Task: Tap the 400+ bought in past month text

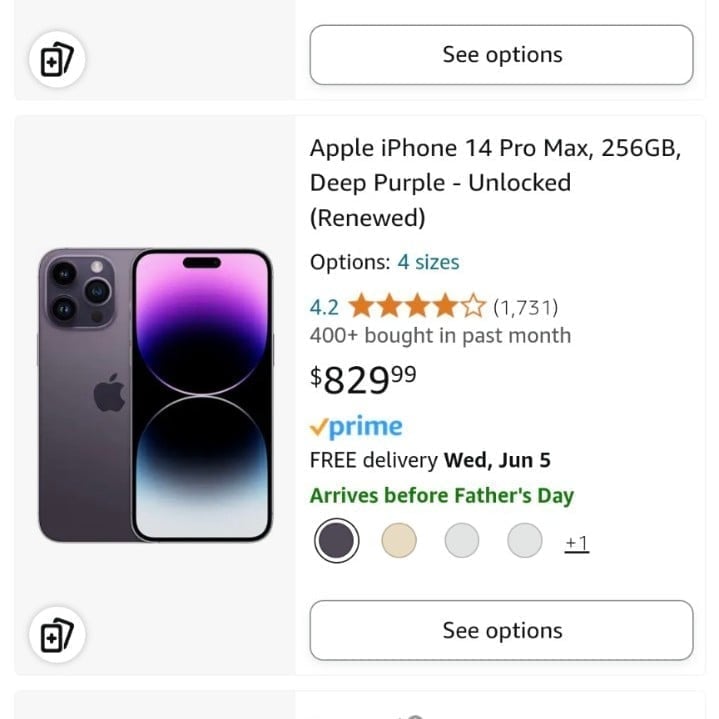Action: 440,336
